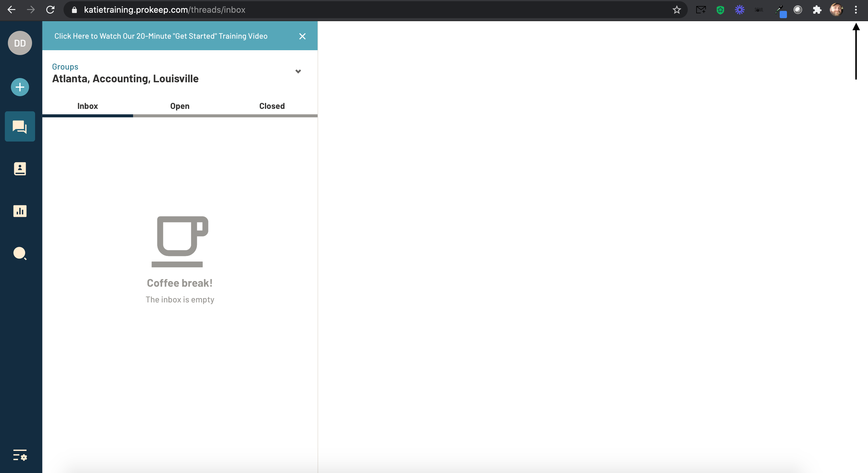Go back to previous page
The width and height of the screenshot is (868, 473).
[x=11, y=10]
